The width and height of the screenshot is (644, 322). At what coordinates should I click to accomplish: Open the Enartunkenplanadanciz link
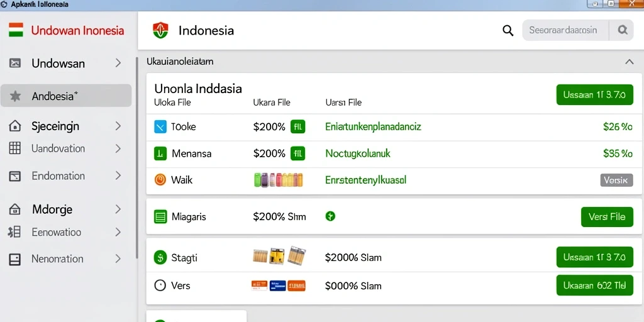click(373, 127)
